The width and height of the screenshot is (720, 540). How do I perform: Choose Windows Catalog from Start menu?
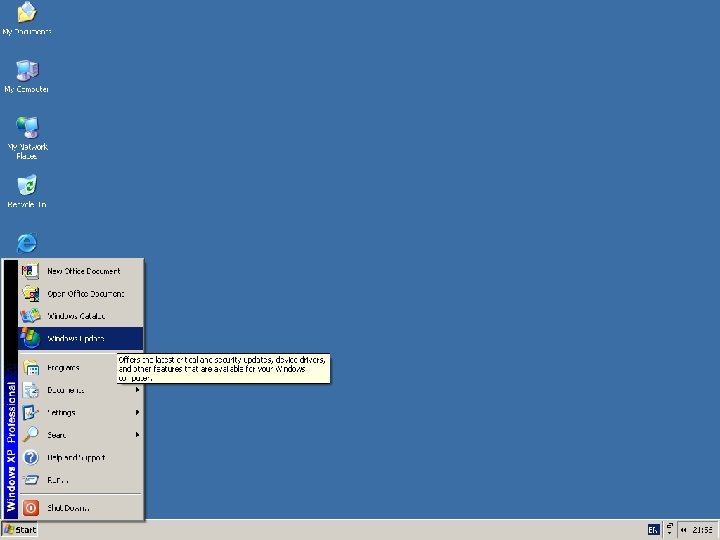tap(80, 316)
